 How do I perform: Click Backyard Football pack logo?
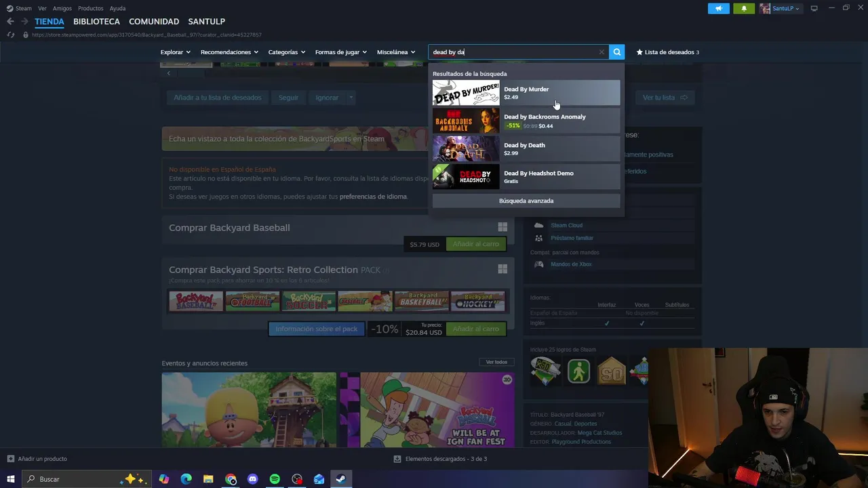252,301
